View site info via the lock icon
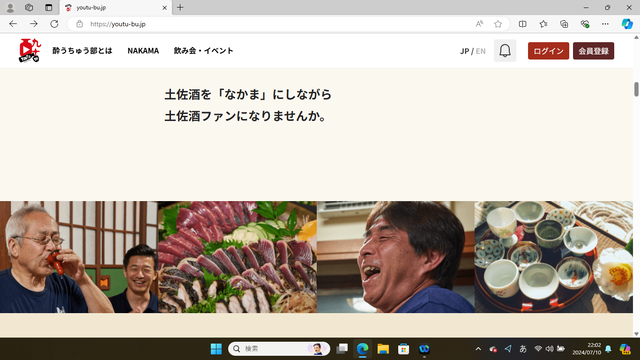This screenshot has height=360, width=640. point(80,24)
